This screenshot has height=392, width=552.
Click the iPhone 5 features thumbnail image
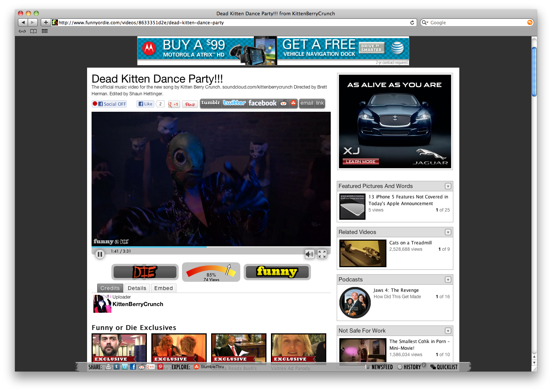[352, 206]
